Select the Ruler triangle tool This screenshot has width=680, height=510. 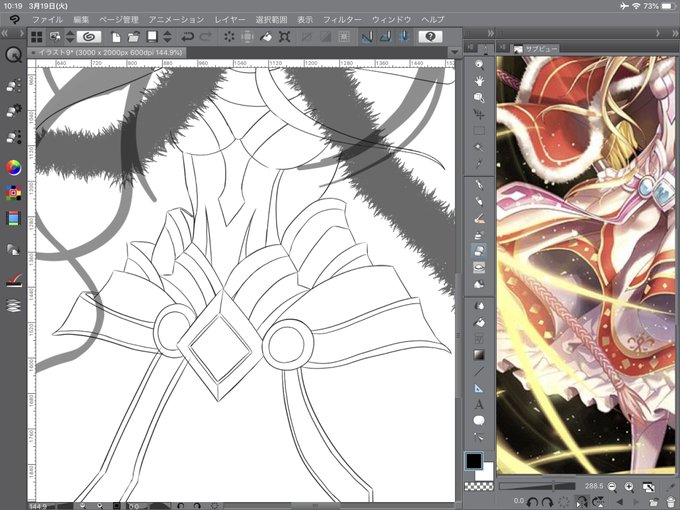click(x=479, y=388)
